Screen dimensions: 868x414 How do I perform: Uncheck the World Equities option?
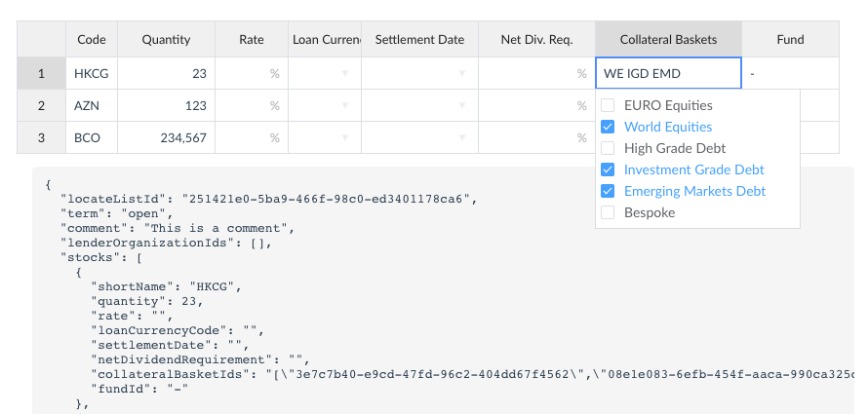click(x=608, y=127)
